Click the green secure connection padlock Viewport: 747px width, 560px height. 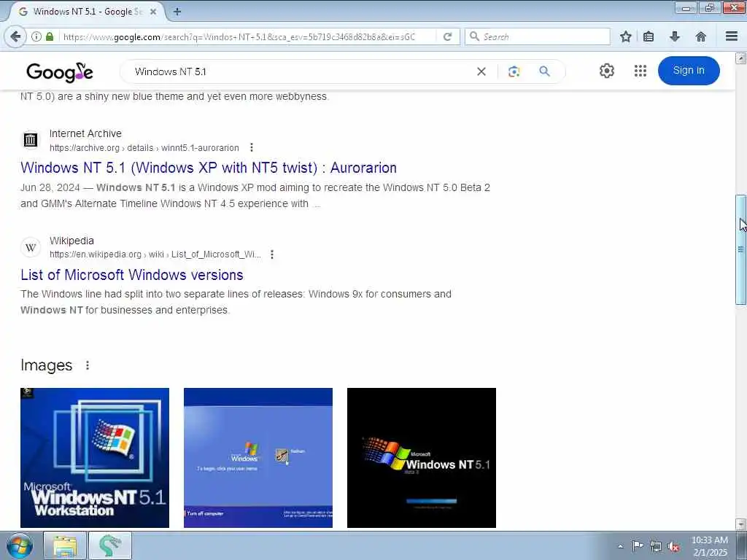tap(50, 36)
